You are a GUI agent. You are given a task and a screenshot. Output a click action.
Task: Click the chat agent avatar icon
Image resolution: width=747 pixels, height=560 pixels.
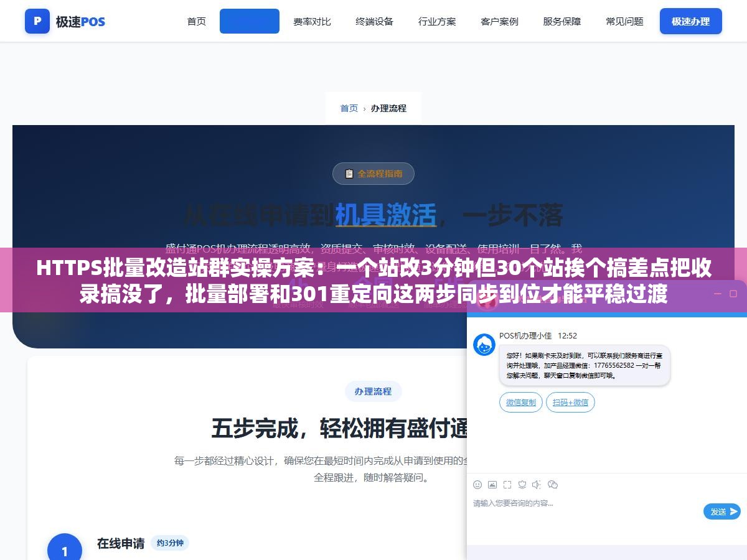coord(484,345)
